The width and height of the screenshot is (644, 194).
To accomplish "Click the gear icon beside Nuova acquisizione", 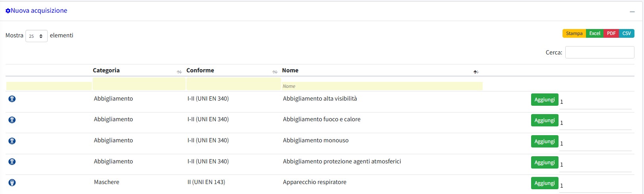I will tap(8, 11).
